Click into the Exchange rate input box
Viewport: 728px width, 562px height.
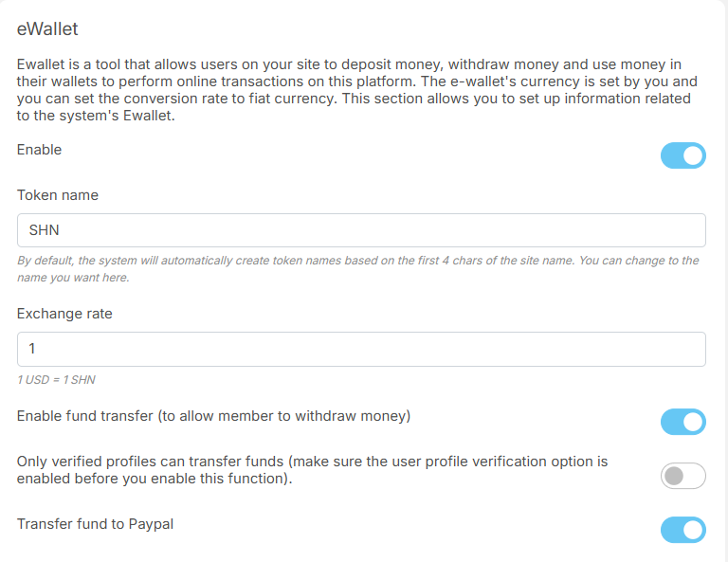(x=361, y=349)
